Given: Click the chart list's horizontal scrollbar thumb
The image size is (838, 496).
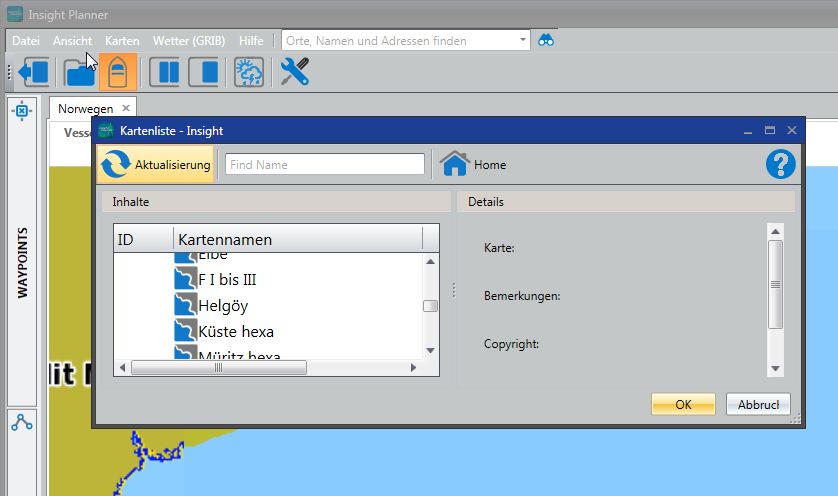Looking at the screenshot, I should (218, 368).
